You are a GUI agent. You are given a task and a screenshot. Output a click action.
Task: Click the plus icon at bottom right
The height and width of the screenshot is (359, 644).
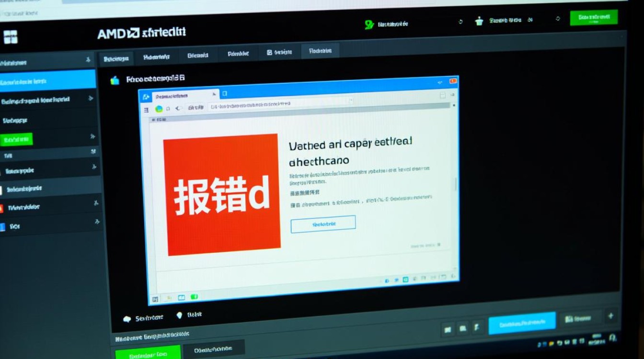point(610,316)
